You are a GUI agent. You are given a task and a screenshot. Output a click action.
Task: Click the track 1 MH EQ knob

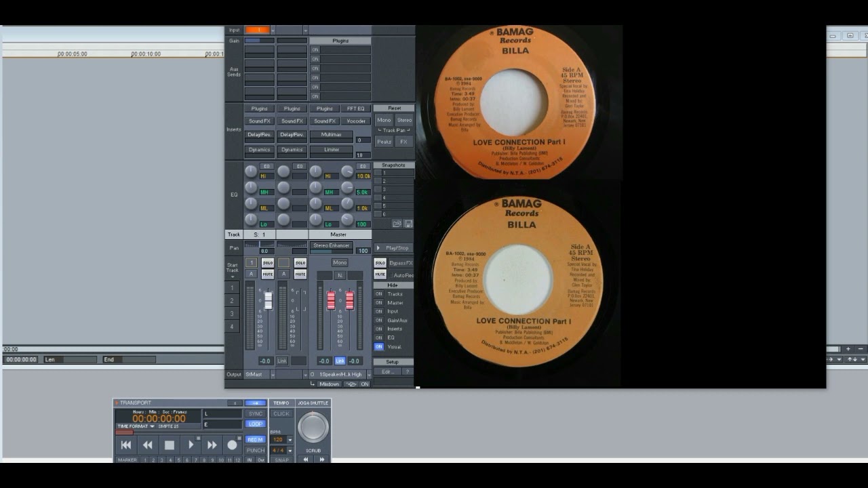(x=251, y=188)
